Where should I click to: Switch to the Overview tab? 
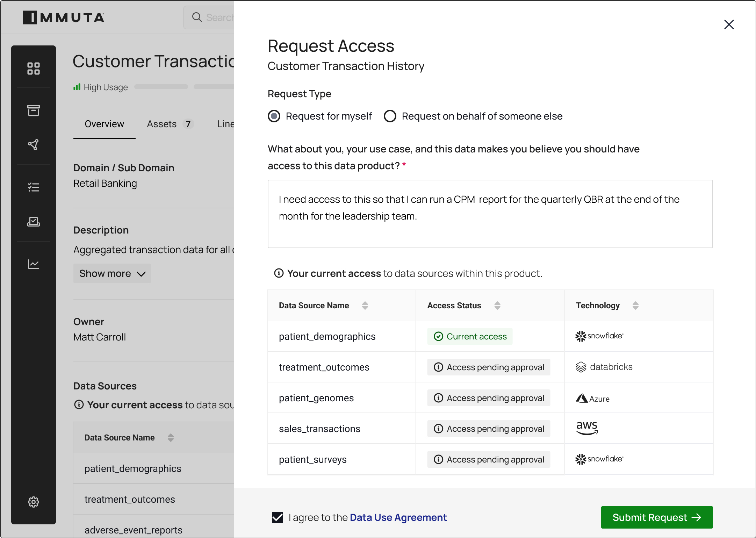coord(104,124)
